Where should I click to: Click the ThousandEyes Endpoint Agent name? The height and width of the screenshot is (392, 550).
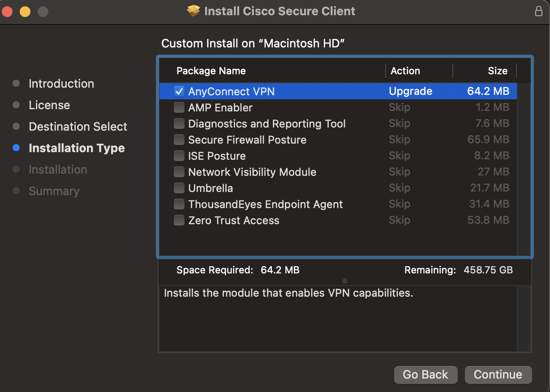pyautogui.click(x=266, y=204)
